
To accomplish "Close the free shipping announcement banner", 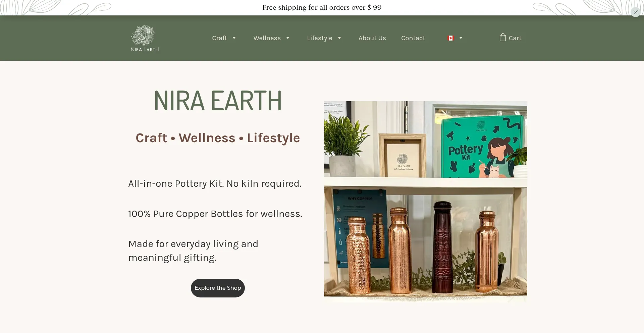I will 635,12.
